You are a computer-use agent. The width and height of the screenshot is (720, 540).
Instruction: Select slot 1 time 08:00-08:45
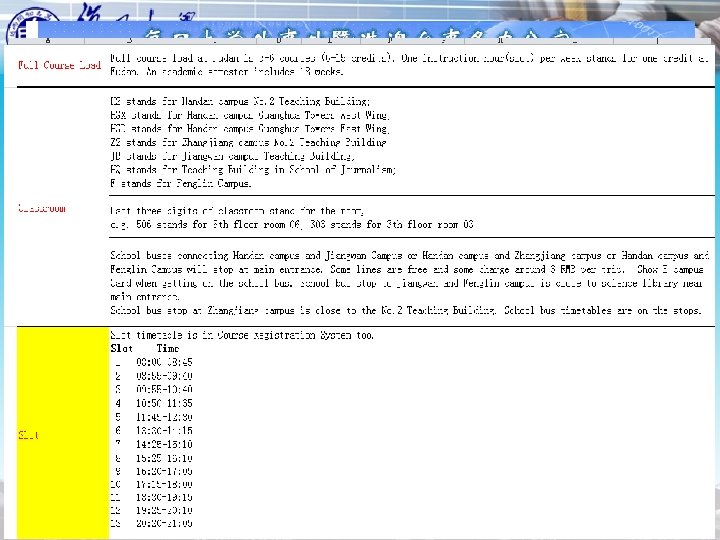tap(164, 362)
